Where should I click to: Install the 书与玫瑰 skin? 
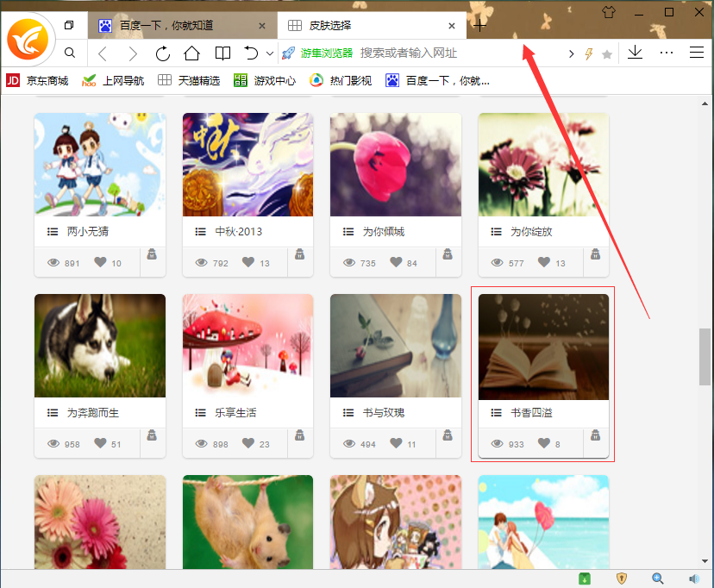pos(448,435)
